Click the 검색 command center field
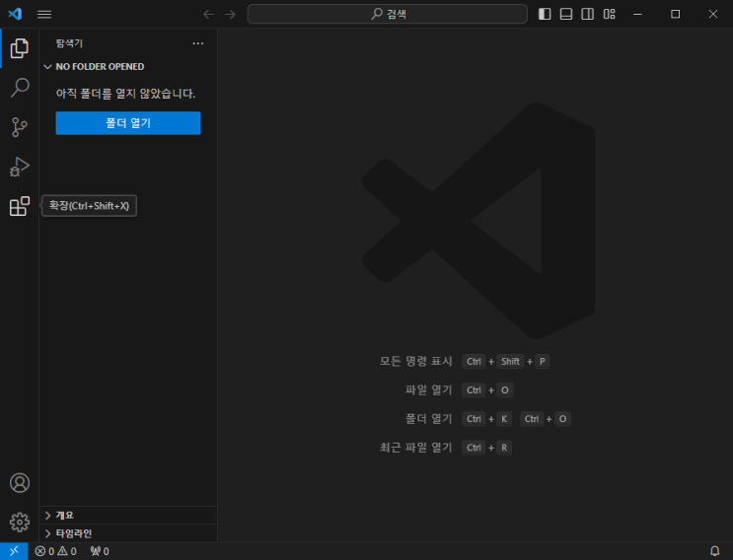This screenshot has width=733, height=560. pyautogui.click(x=388, y=14)
